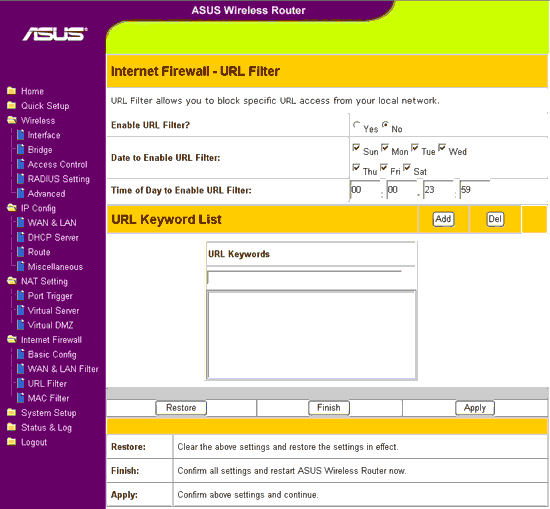The height and width of the screenshot is (509, 550).
Task: Click the Del button
Action: pyautogui.click(x=495, y=219)
